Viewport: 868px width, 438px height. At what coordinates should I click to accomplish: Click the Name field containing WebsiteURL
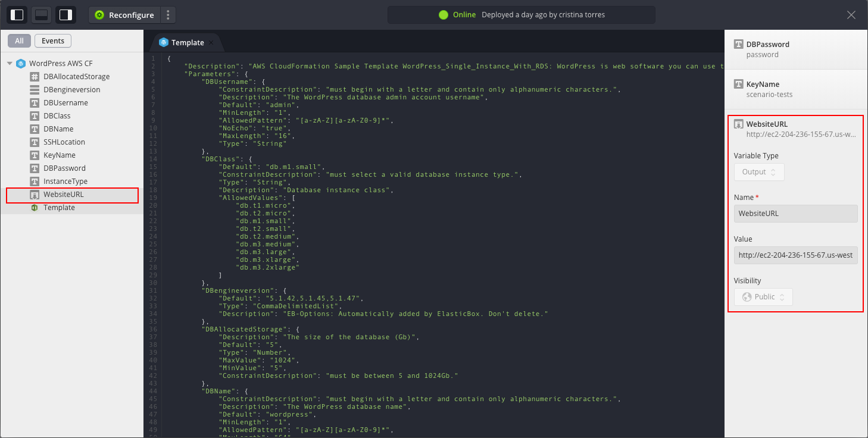click(x=796, y=214)
